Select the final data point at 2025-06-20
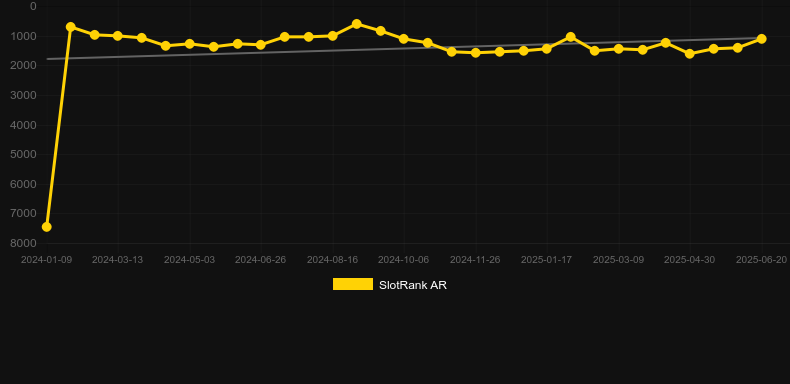The height and width of the screenshot is (384, 790). [x=761, y=39]
